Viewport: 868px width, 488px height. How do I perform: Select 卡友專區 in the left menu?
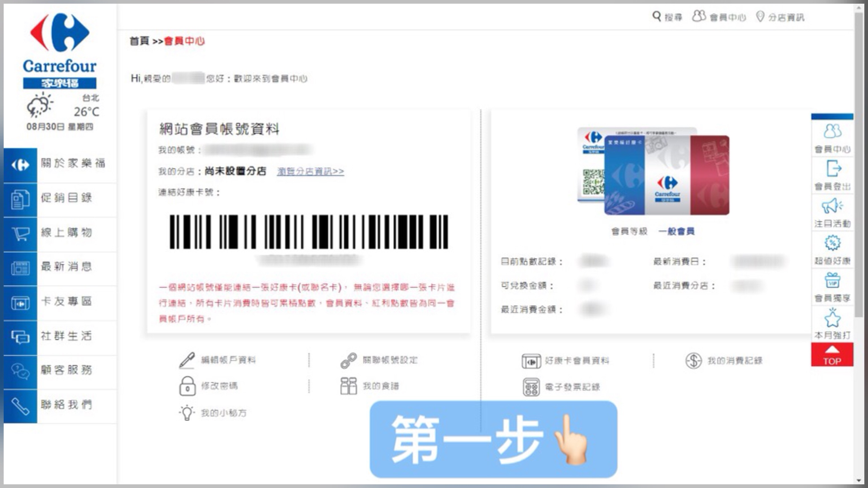(x=66, y=301)
